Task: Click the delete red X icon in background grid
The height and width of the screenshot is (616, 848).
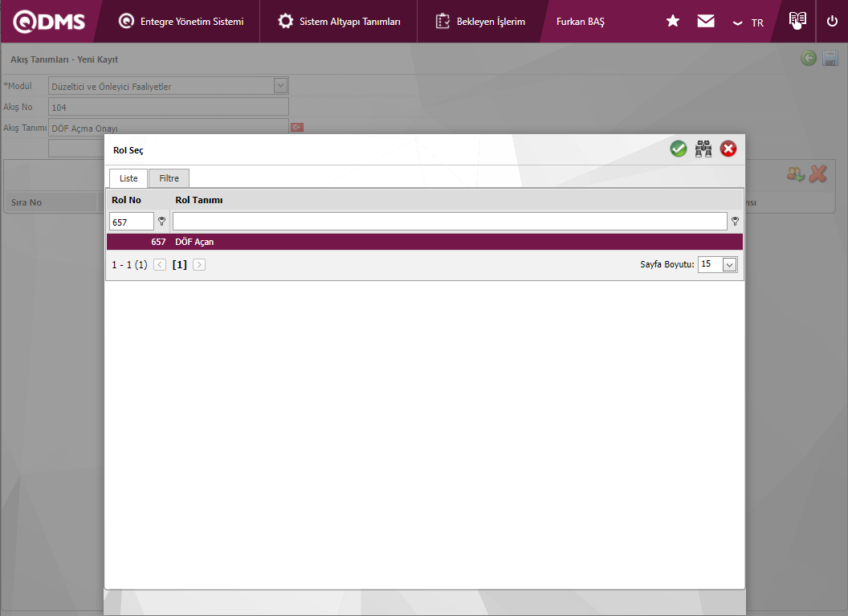Action: click(818, 173)
